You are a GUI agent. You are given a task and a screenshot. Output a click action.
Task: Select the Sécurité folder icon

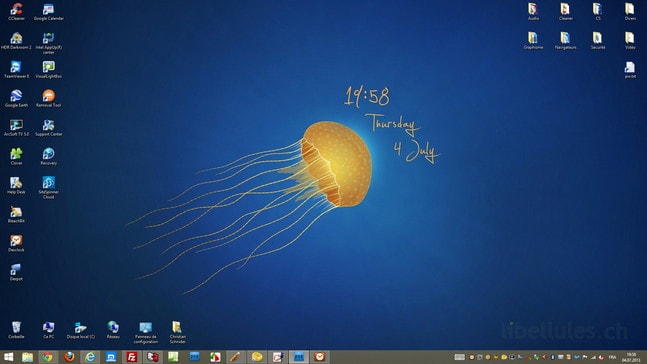597,40
